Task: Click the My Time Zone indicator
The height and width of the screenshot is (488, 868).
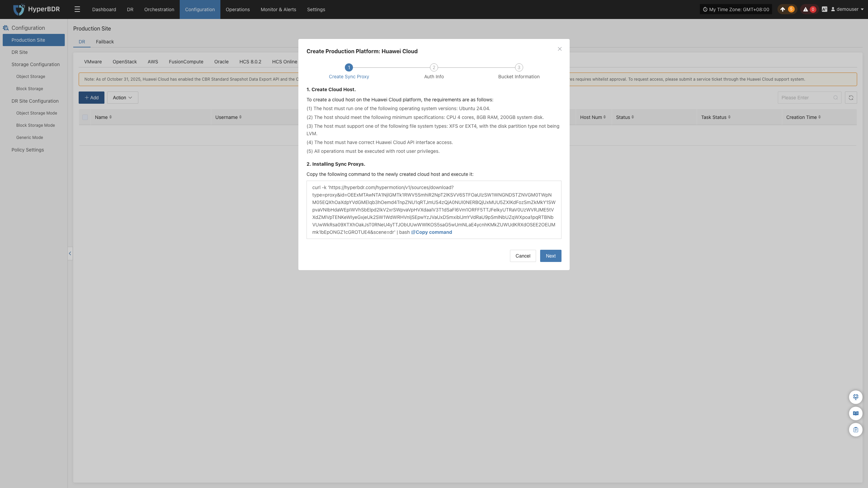Action: [736, 9]
